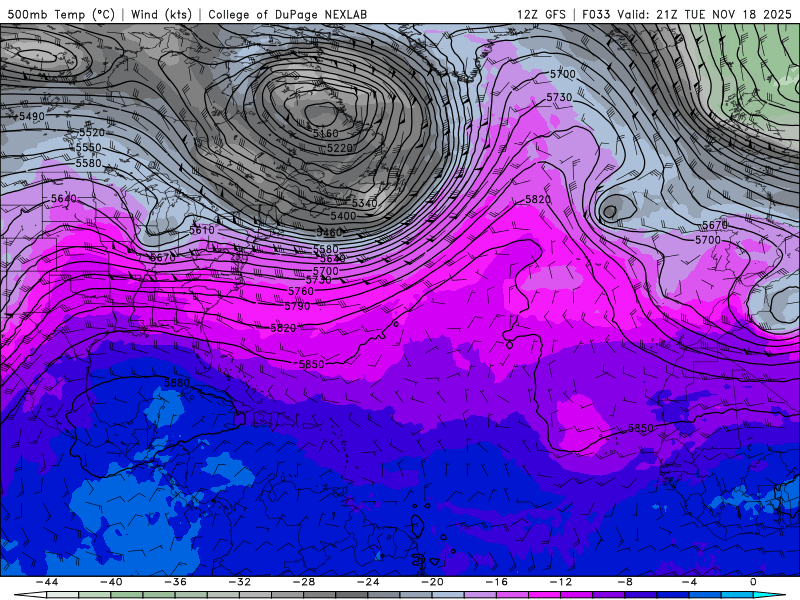Click the 5340 contour label
The image size is (800, 600).
coord(364,204)
